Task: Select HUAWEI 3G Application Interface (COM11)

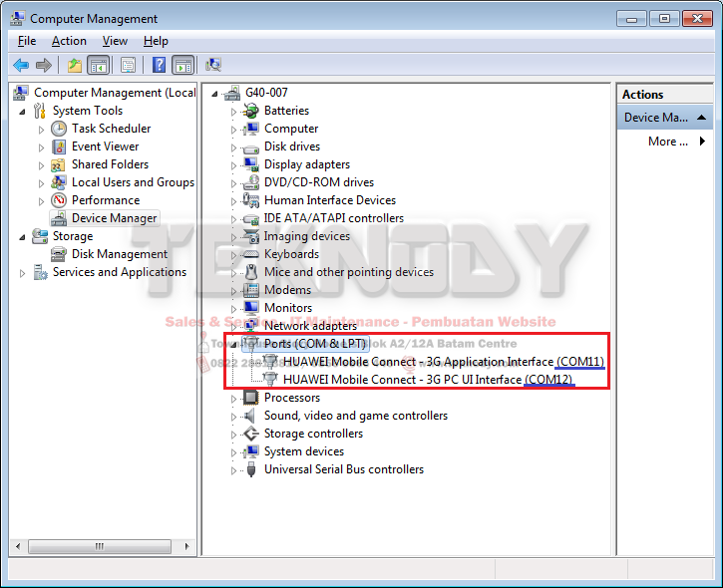Action: 443,362
